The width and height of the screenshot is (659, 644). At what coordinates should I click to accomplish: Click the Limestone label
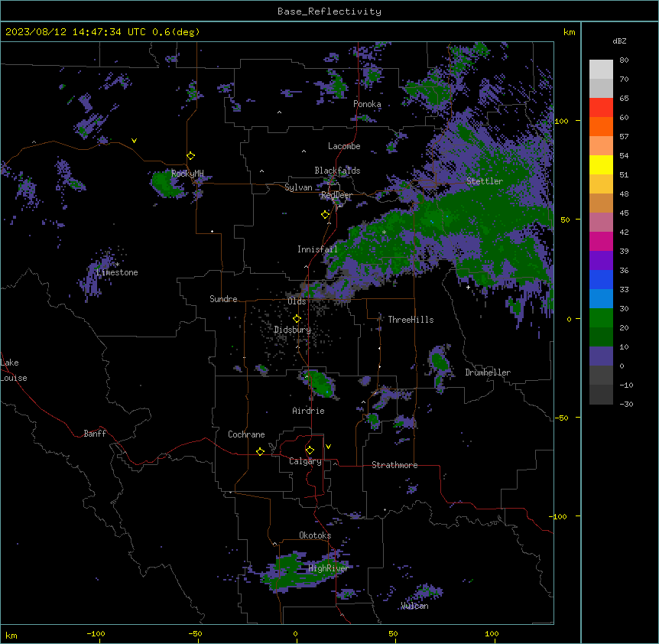117,272
